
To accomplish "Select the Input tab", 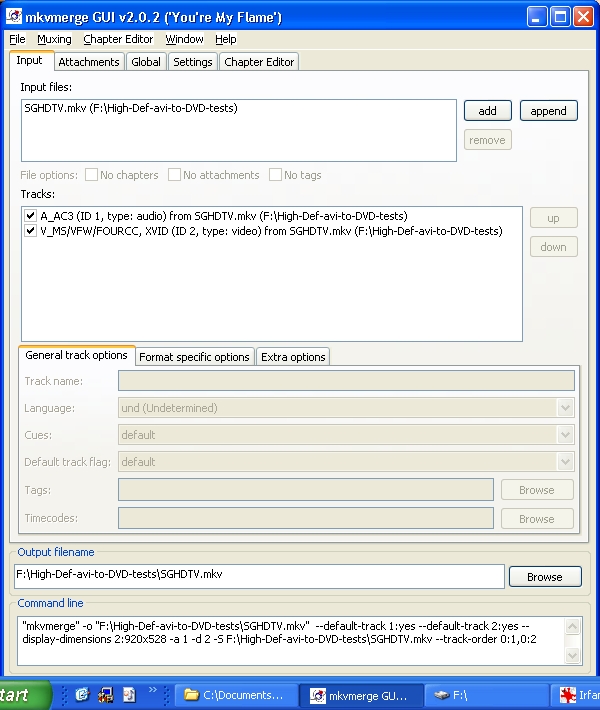I will point(29,61).
